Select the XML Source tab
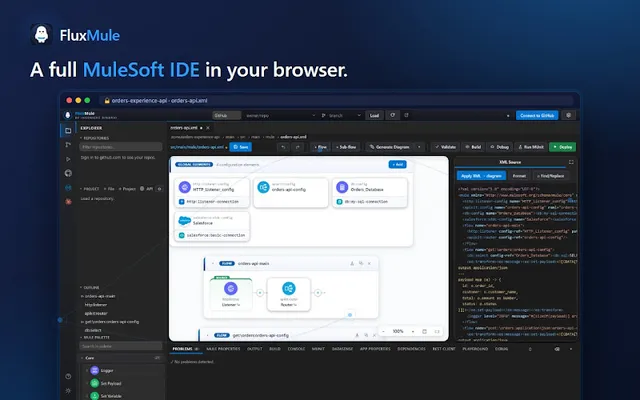Screen dimensions: 640x400 (510, 162)
